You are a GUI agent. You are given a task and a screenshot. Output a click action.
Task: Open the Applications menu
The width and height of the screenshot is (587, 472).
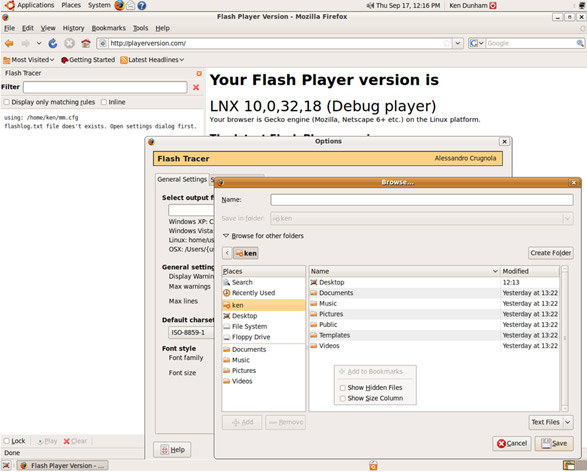coord(36,5)
